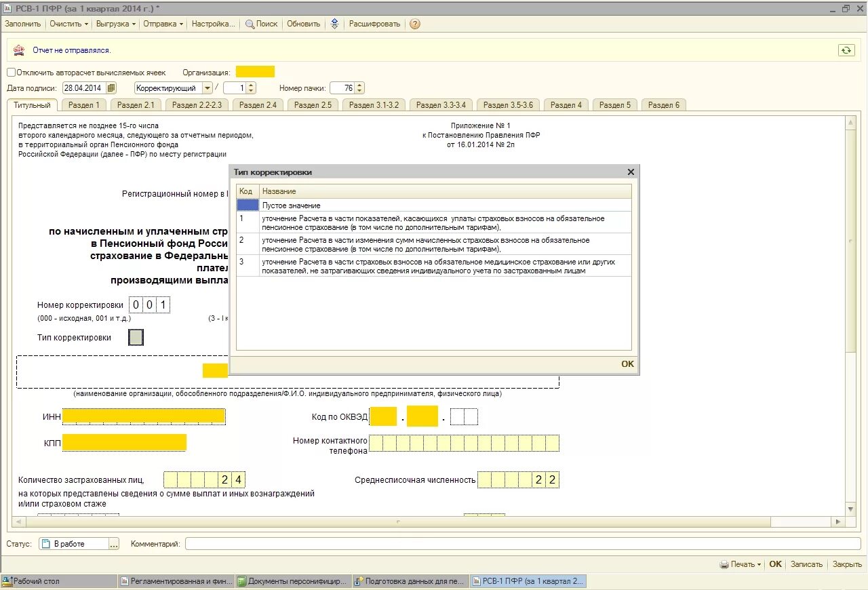The image size is (868, 590).
Task: Click the Название column header in the dialog
Action: pos(446,191)
